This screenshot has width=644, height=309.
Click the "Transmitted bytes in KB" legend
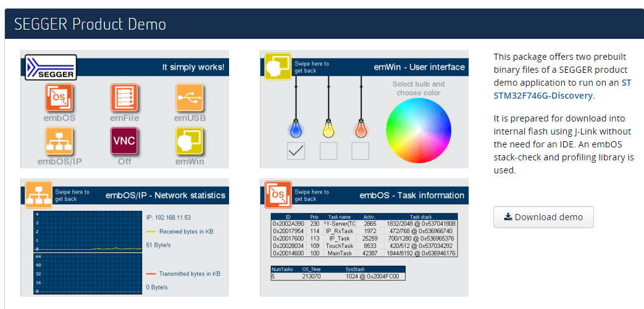(190, 274)
